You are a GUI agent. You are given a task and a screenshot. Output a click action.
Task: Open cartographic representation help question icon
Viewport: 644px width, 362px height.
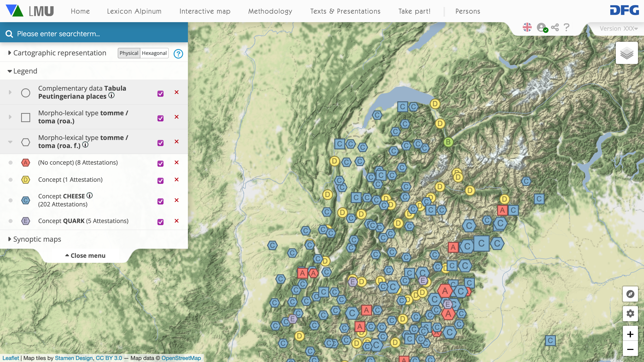[178, 54]
